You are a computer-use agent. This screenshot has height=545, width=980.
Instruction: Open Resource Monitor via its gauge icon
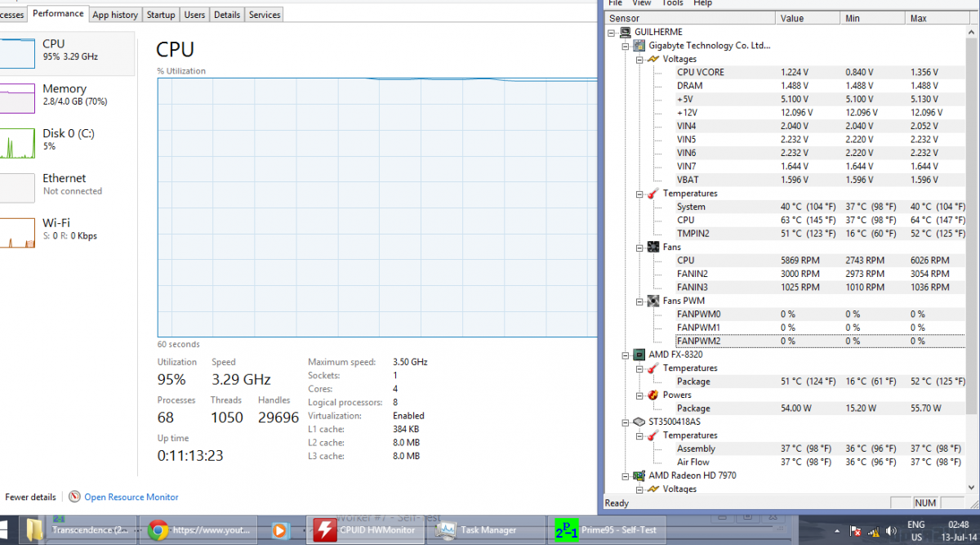click(x=74, y=497)
